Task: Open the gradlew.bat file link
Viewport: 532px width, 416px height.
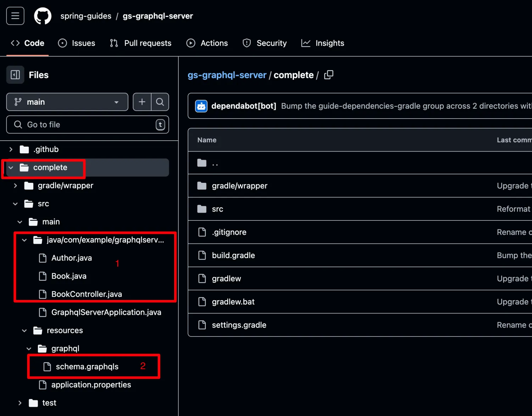Action: tap(233, 302)
